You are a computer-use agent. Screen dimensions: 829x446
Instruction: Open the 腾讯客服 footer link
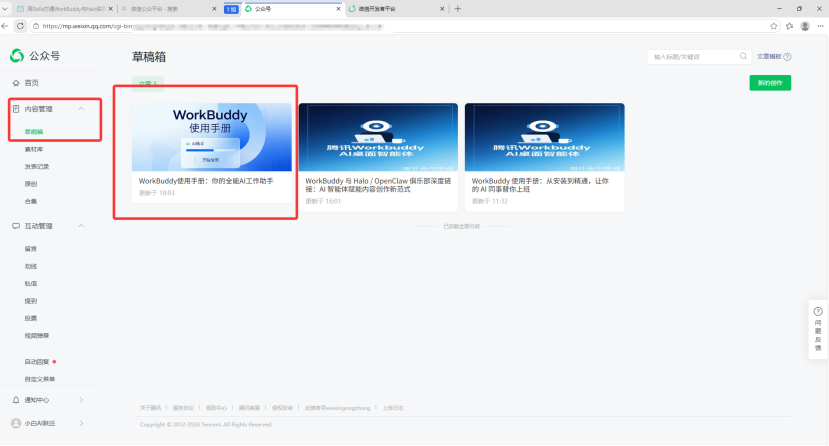pyautogui.click(x=250, y=408)
